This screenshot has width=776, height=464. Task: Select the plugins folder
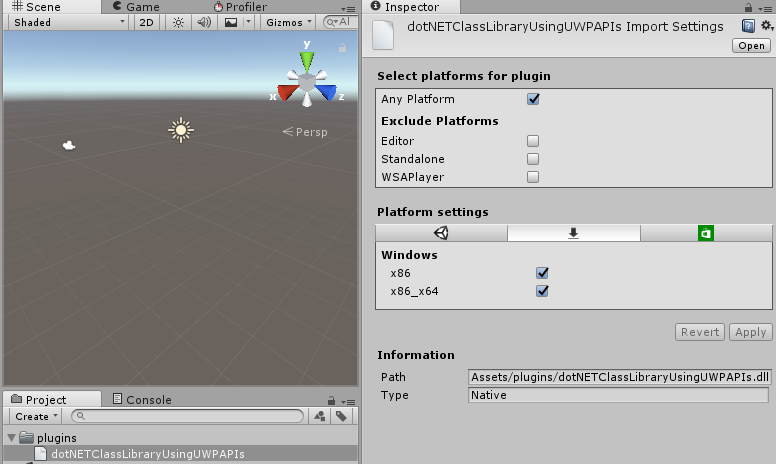coord(57,438)
